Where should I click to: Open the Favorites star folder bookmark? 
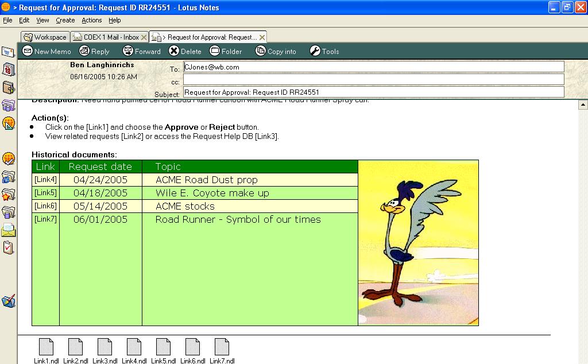[x=8, y=195]
